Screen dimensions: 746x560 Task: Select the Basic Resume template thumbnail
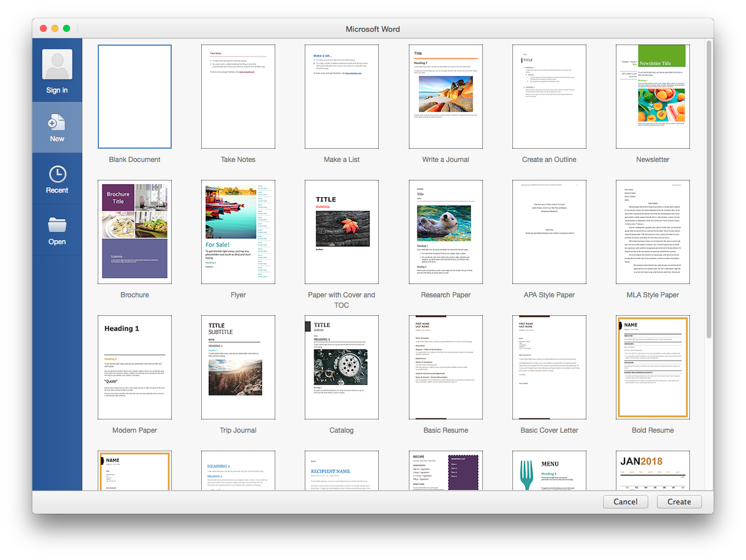[x=446, y=367]
